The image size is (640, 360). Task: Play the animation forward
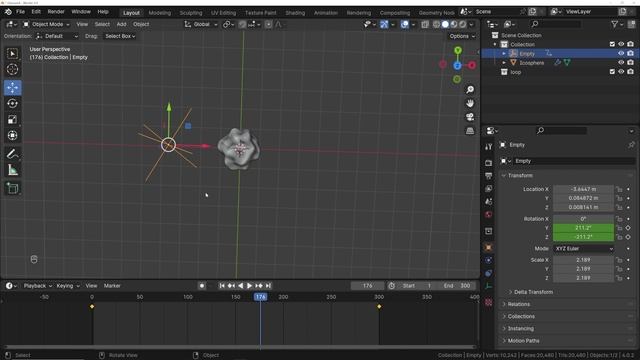pos(249,286)
